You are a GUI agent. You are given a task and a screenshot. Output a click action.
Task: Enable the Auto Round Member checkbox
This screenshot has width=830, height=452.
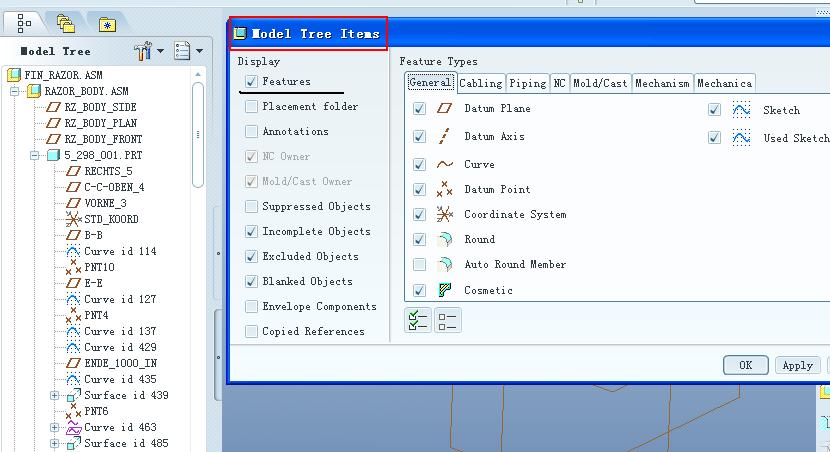pyautogui.click(x=419, y=264)
